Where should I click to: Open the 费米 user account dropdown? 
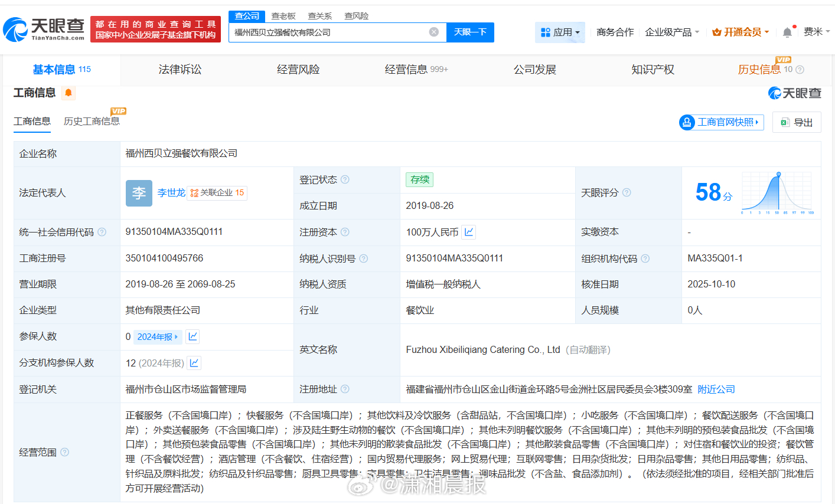click(816, 32)
